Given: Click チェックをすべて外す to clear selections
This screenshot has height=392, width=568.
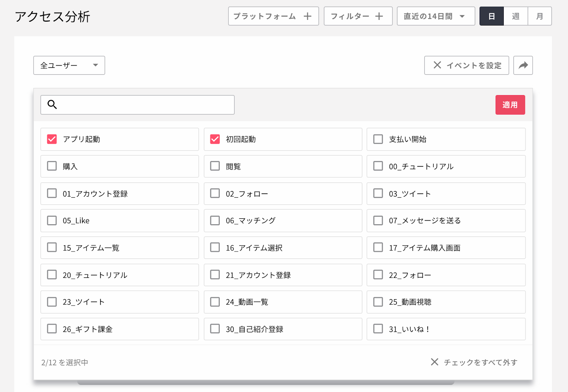Looking at the screenshot, I should (x=480, y=362).
